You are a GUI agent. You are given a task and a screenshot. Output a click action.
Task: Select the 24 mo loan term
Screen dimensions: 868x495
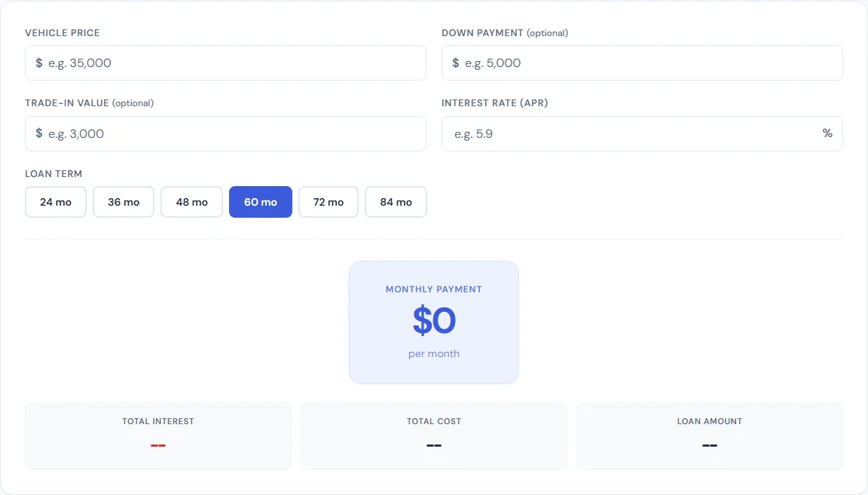tap(55, 202)
